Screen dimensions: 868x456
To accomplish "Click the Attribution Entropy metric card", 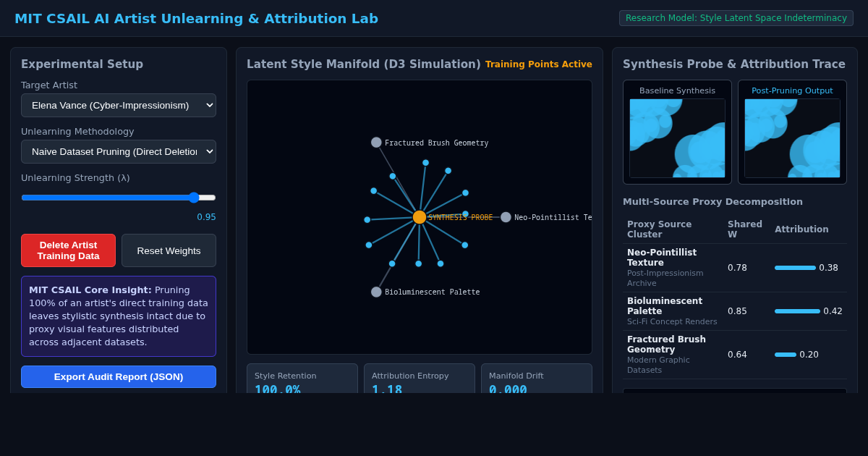I will click(420, 379).
